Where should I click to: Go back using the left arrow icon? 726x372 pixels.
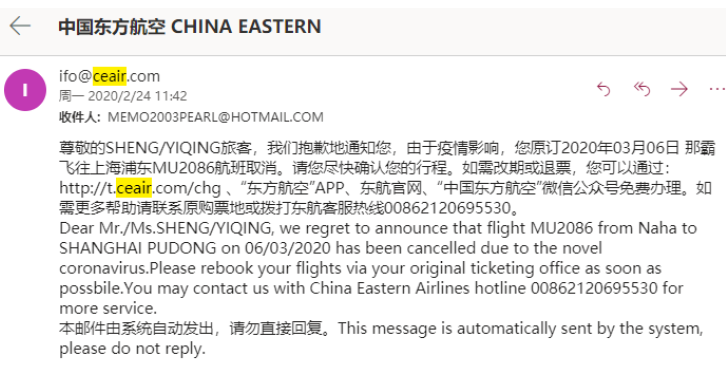[20, 26]
